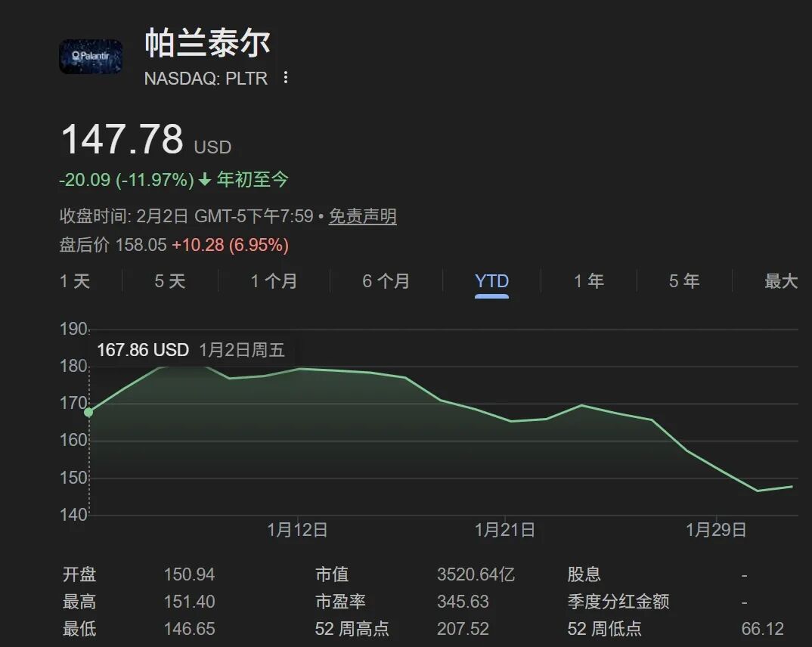Click the 52 周高点 label
This screenshot has height=647, width=812.
(352, 629)
